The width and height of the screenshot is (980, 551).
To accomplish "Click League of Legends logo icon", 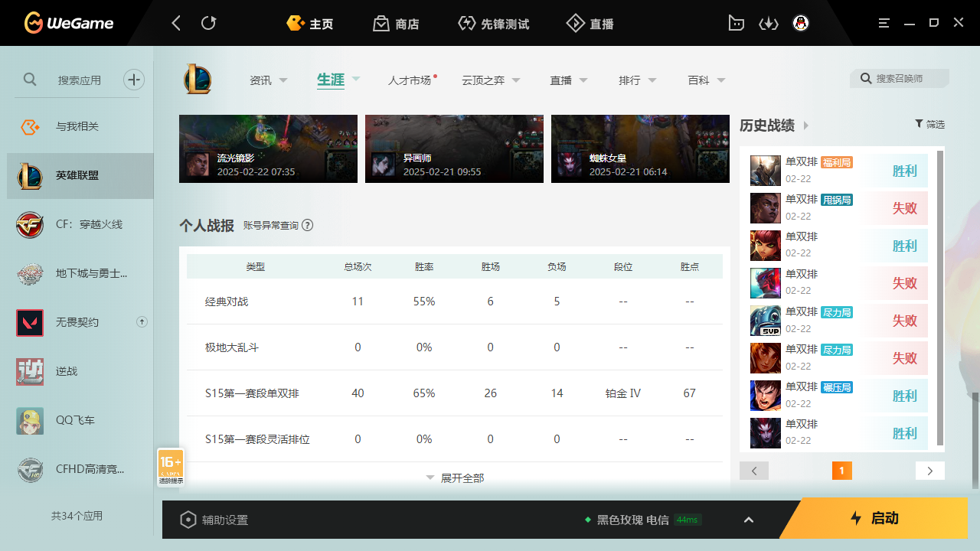I will click(198, 80).
